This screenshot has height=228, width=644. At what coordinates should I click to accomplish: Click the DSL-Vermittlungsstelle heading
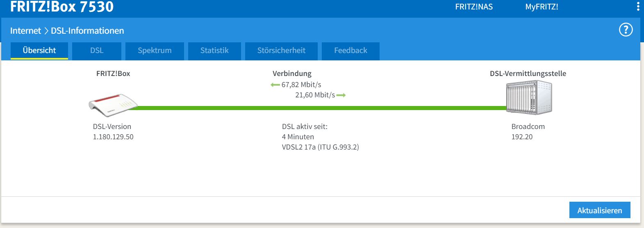click(528, 74)
